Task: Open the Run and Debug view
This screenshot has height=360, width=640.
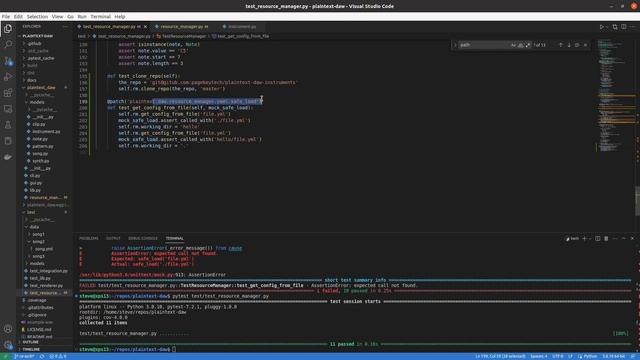Action: (x=8, y=77)
